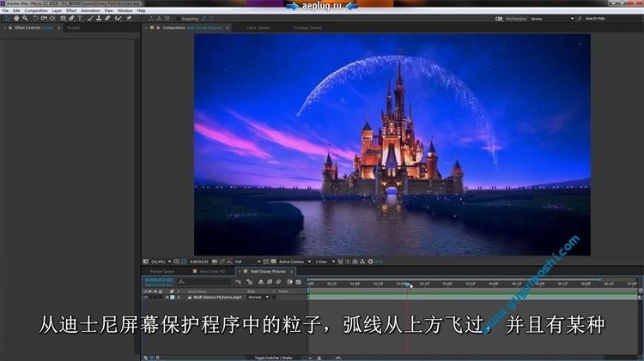Click the Take Snapshot camera icon
The width and height of the screenshot is (644, 361).
click(215, 262)
